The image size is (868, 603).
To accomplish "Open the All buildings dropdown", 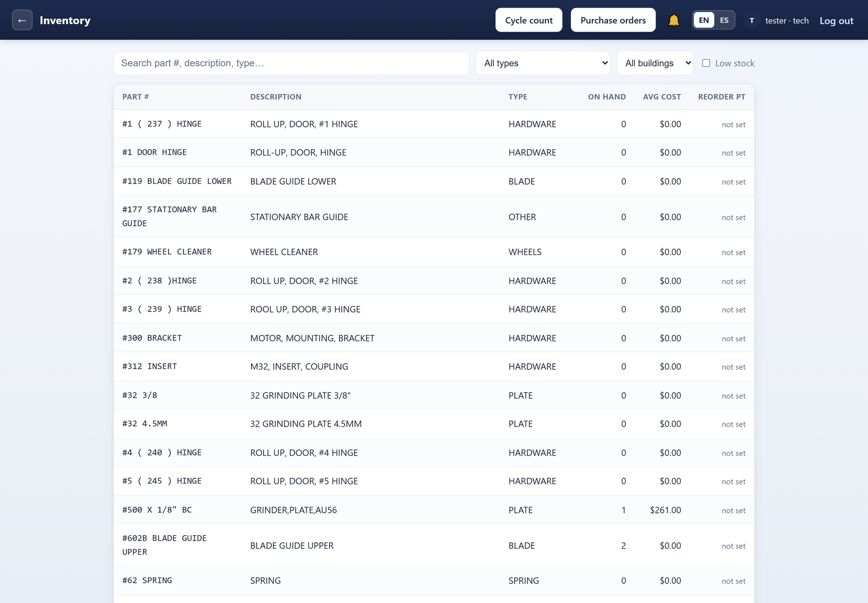I will 655,63.
